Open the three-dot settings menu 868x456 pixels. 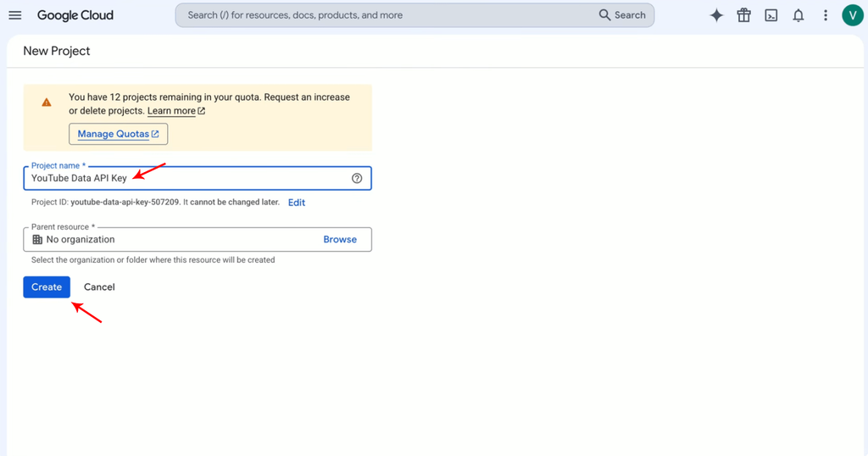tap(826, 15)
